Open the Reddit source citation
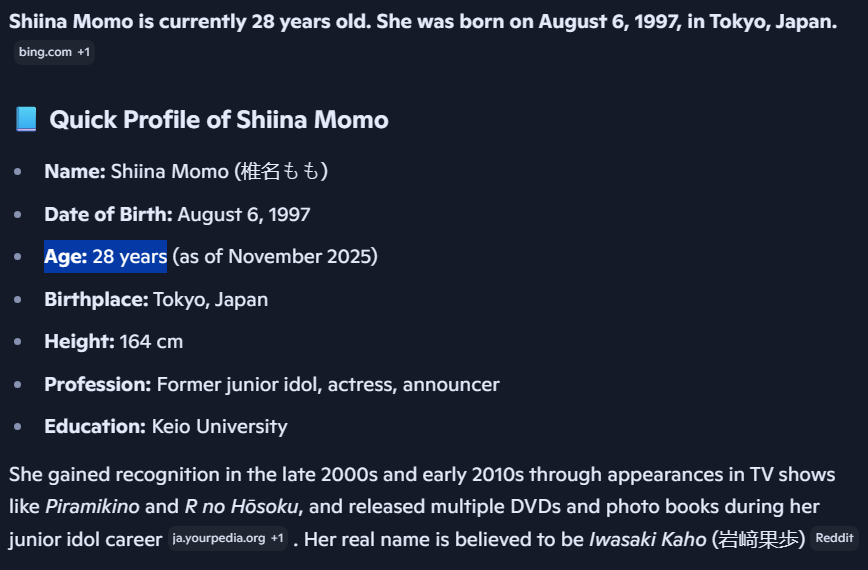 click(x=834, y=538)
